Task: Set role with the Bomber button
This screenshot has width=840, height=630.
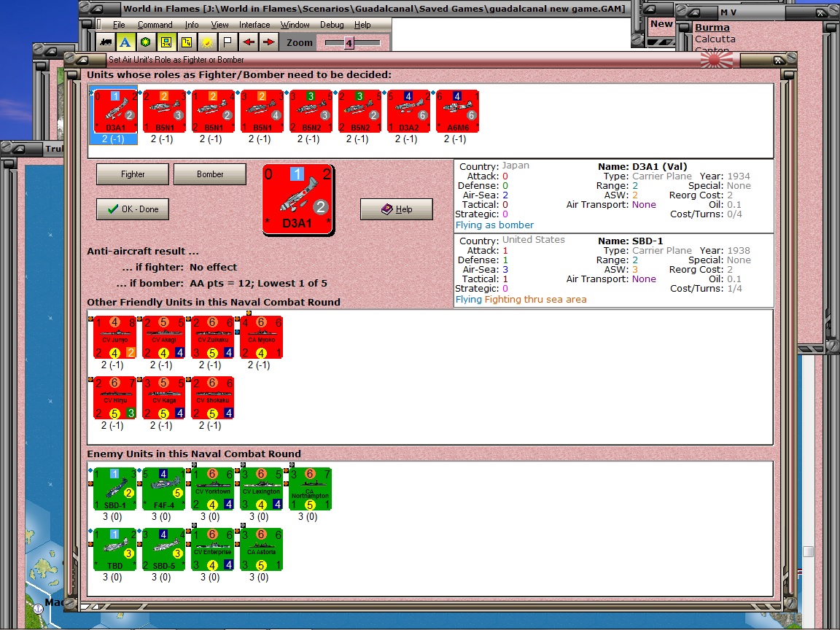Action: point(210,174)
